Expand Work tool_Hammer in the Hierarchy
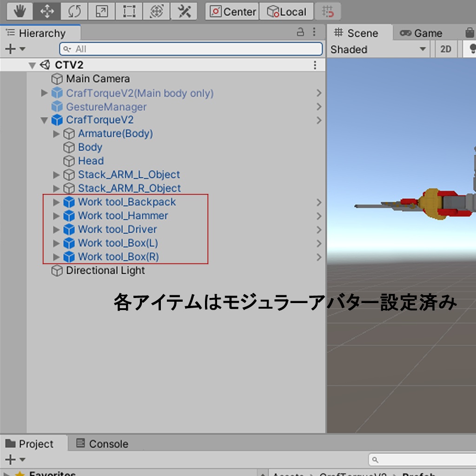The width and height of the screenshot is (476, 476). [57, 216]
